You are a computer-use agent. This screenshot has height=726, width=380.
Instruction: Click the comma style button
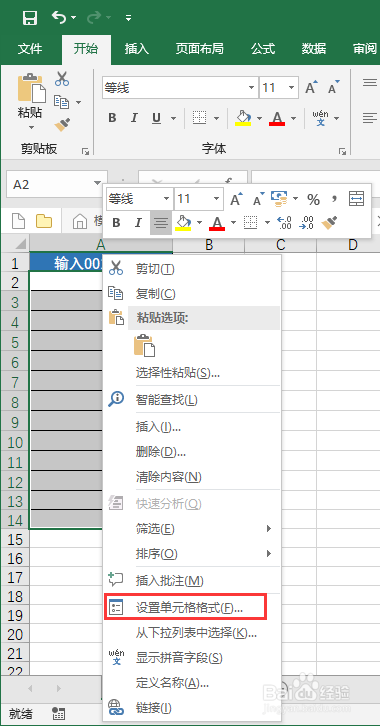pyautogui.click(x=335, y=200)
